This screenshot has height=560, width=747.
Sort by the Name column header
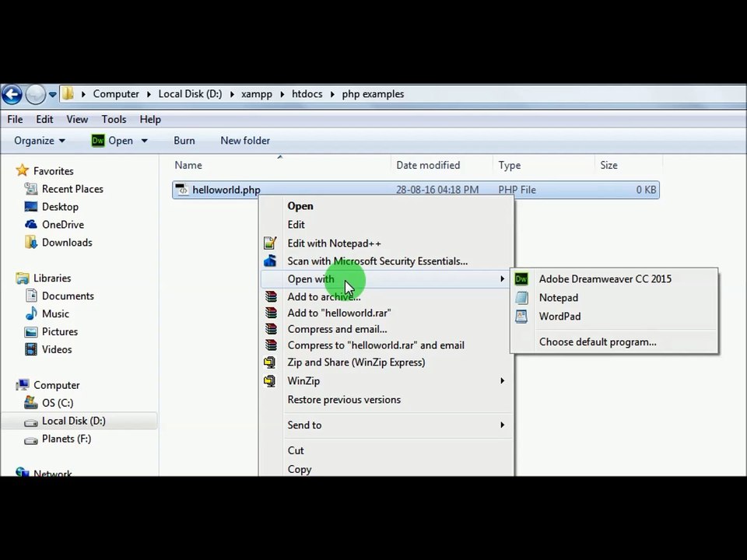point(188,165)
